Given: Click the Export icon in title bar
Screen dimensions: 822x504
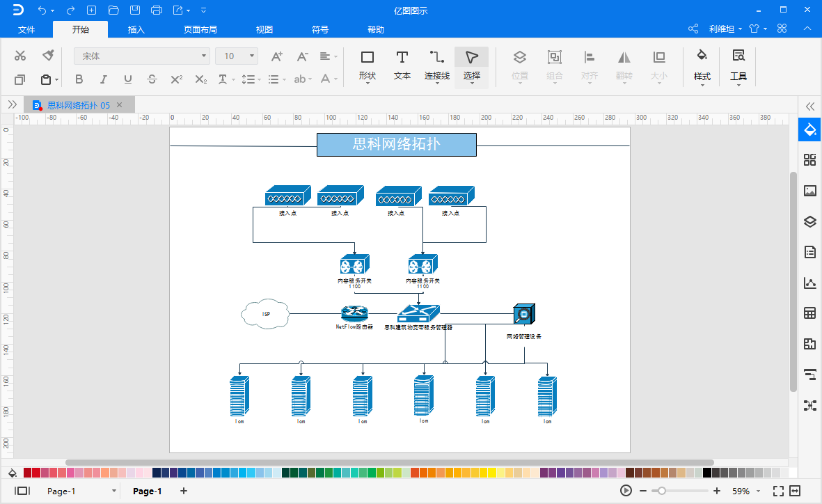Looking at the screenshot, I should pyautogui.click(x=178, y=10).
